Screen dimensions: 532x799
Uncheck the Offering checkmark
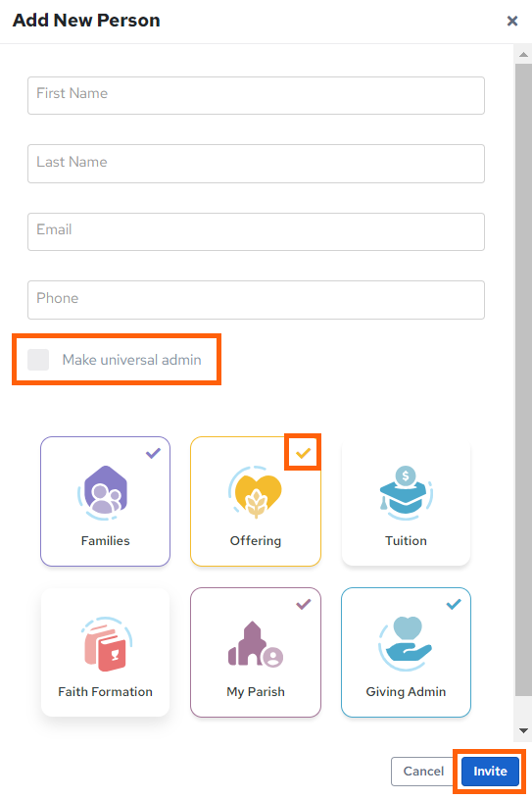[x=304, y=453]
